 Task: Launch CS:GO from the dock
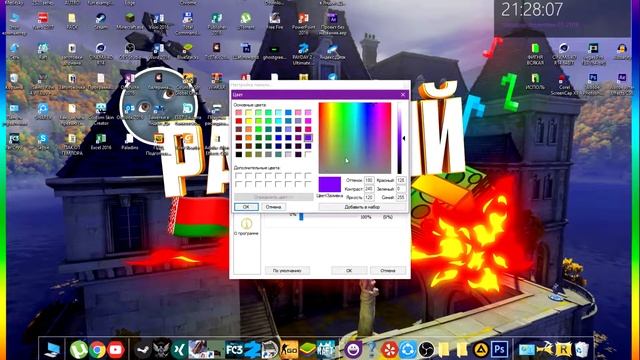[x=289, y=350]
